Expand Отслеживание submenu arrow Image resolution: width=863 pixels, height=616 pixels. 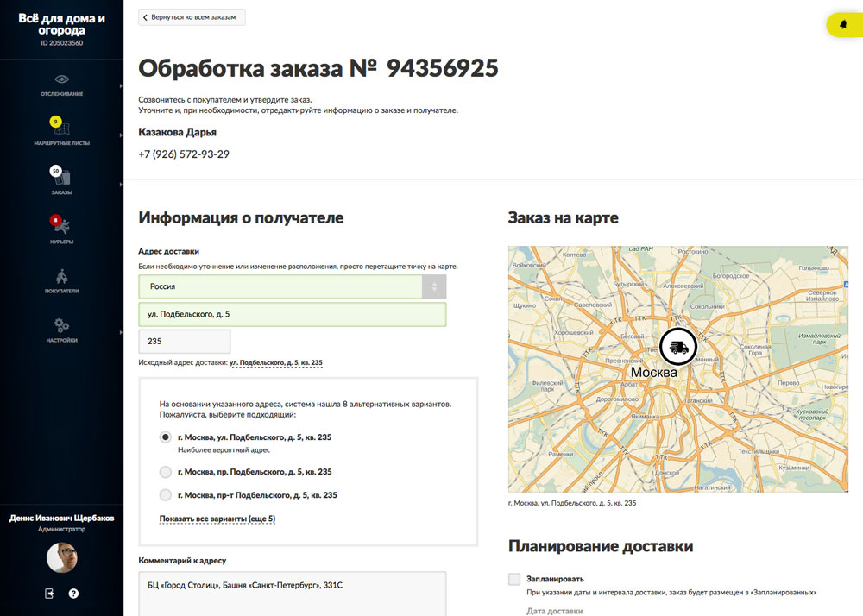[x=121, y=85]
